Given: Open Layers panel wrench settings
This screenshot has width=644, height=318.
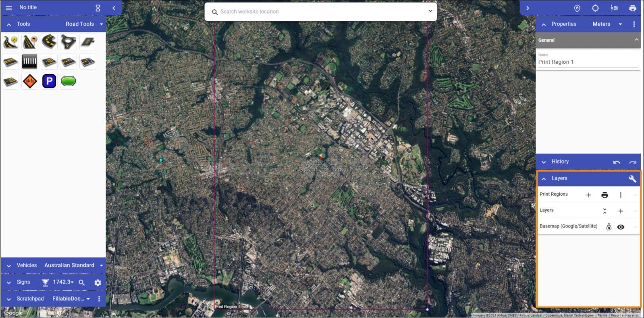Looking at the screenshot, I should 632,179.
